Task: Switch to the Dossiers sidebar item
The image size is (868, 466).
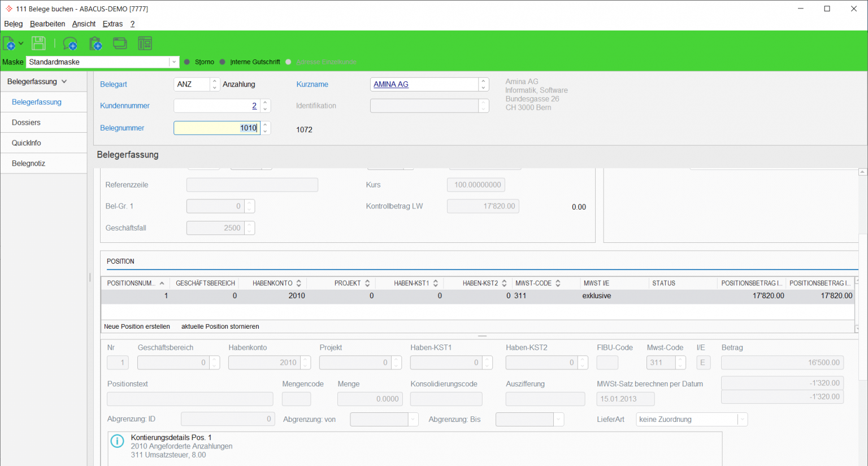Action: click(x=44, y=123)
